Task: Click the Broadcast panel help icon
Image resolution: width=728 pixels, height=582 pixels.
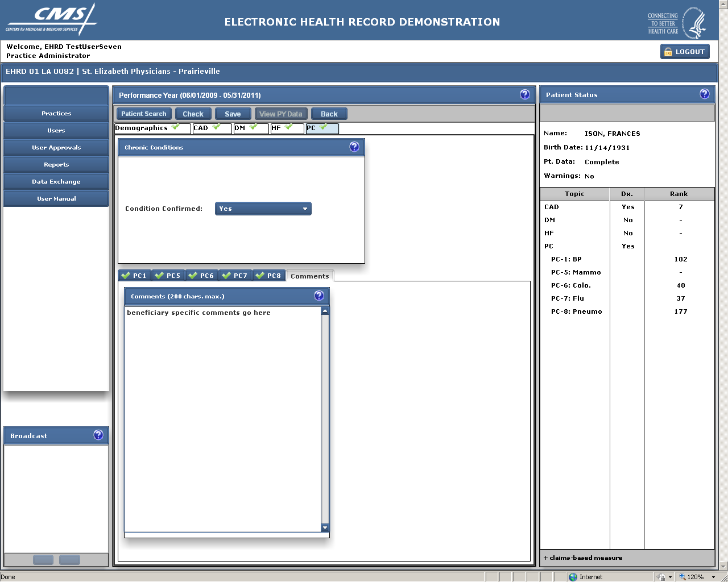Action: click(98, 435)
